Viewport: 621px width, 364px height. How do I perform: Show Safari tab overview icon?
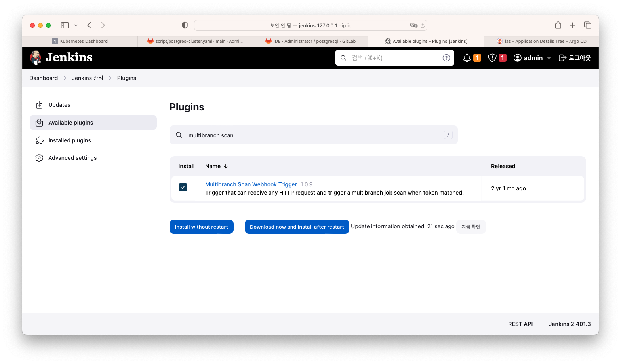click(x=588, y=25)
